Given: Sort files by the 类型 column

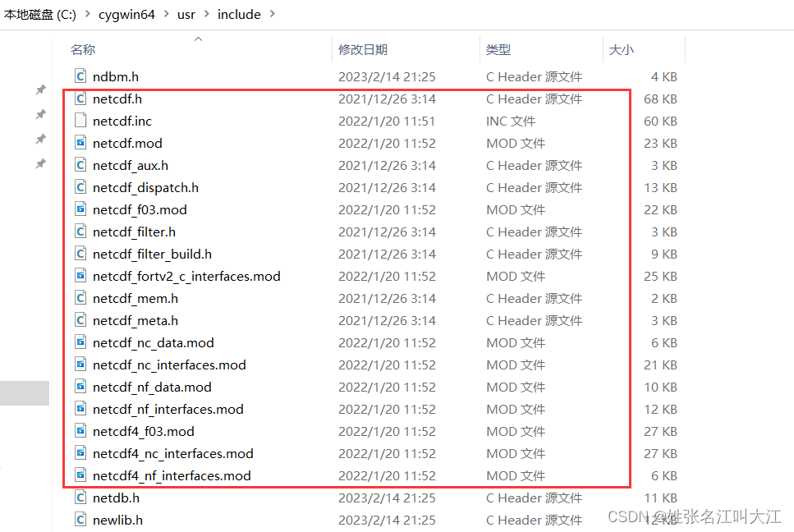Looking at the screenshot, I should [498, 48].
